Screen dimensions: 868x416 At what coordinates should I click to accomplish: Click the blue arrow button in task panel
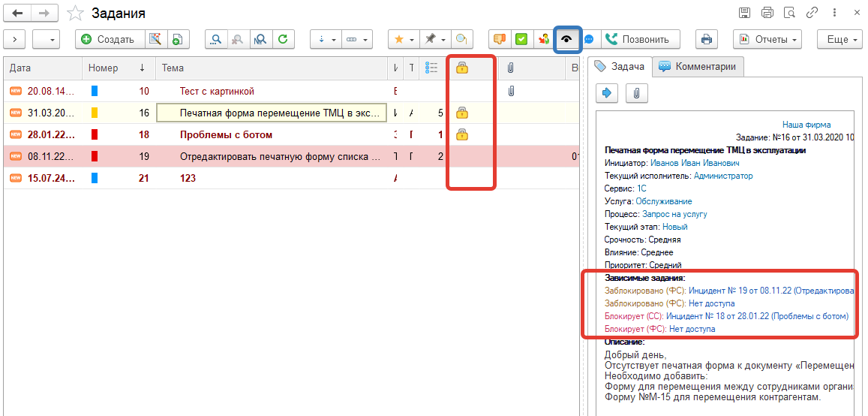point(607,93)
